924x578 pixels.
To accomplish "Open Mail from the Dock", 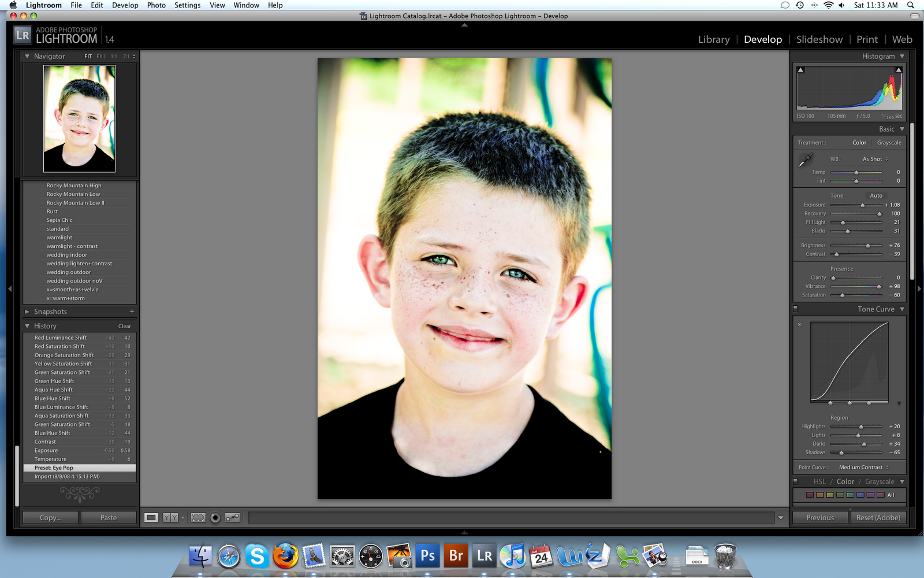I will click(x=314, y=556).
